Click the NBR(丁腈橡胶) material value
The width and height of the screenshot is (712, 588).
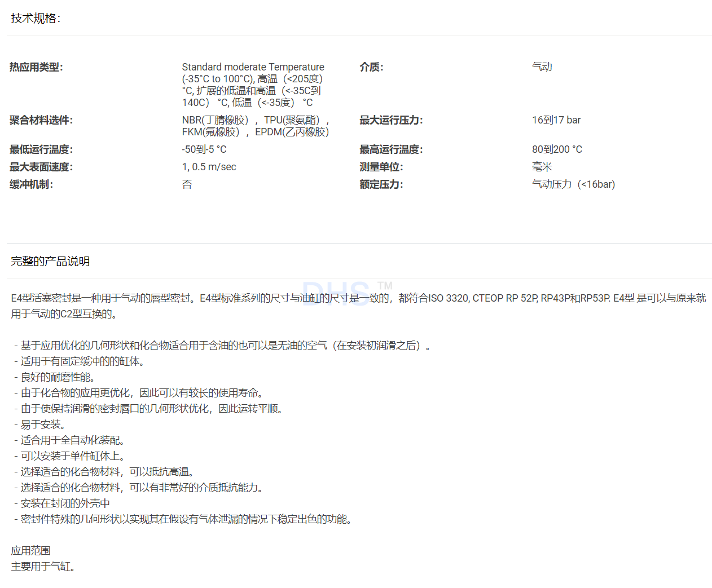[216, 120]
